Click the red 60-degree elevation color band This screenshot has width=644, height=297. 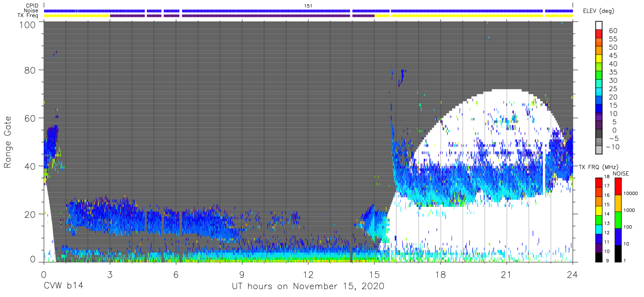click(x=600, y=34)
